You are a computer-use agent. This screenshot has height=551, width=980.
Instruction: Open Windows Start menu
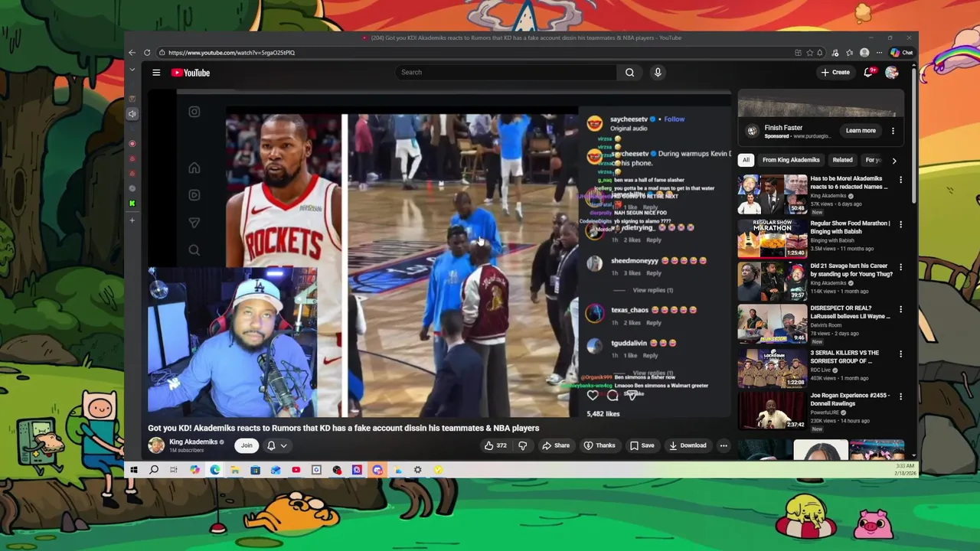click(x=133, y=470)
